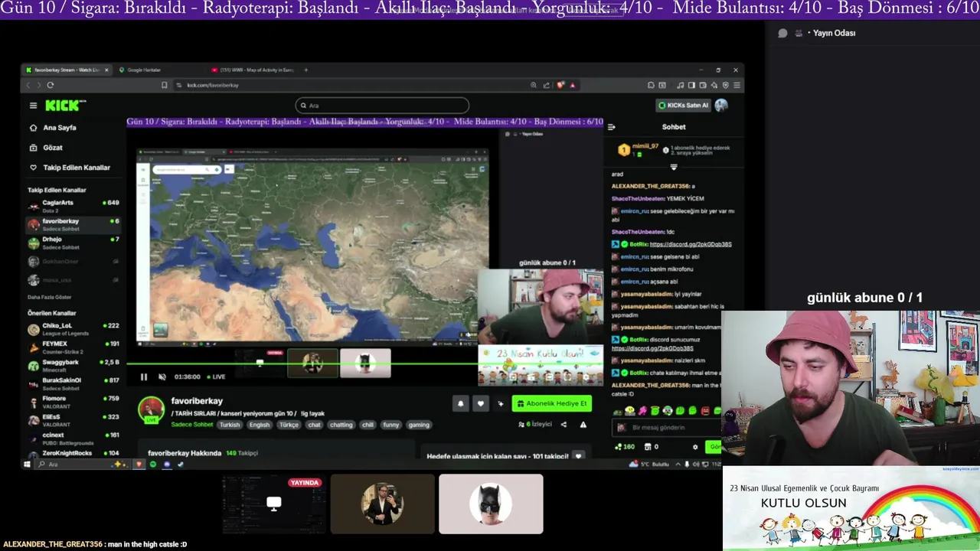Image resolution: width=980 pixels, height=551 pixels.
Task: Click the share icon in address bar
Action: click(x=546, y=85)
